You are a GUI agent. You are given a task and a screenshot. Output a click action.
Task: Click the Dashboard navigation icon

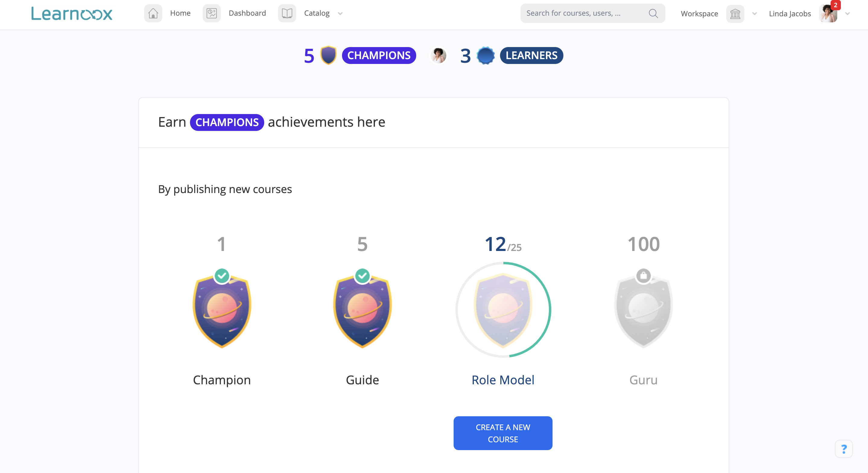coord(212,13)
